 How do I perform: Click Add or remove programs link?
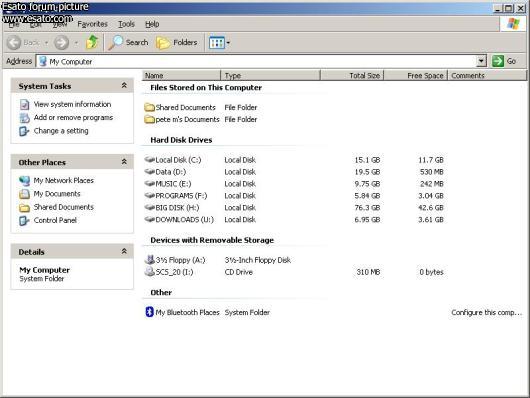point(73,117)
